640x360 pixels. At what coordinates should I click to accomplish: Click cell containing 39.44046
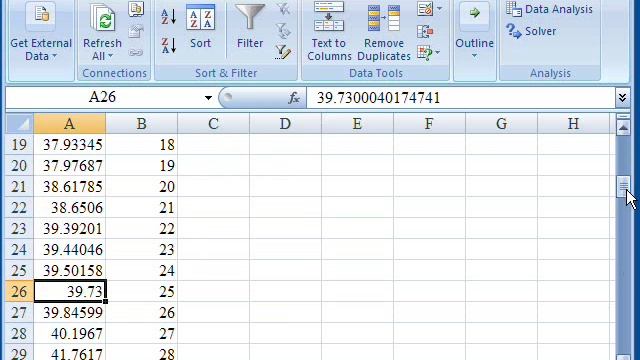(x=70, y=249)
